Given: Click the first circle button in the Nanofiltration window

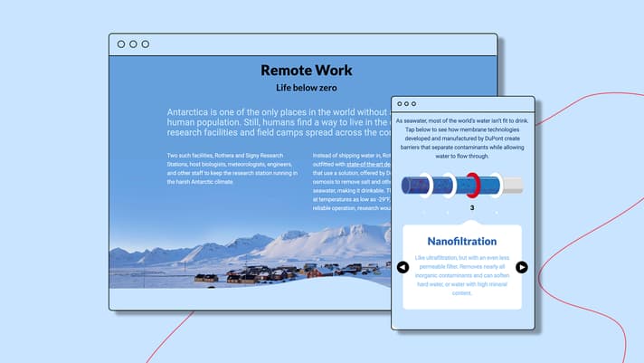Looking at the screenshot, I should (x=400, y=104).
